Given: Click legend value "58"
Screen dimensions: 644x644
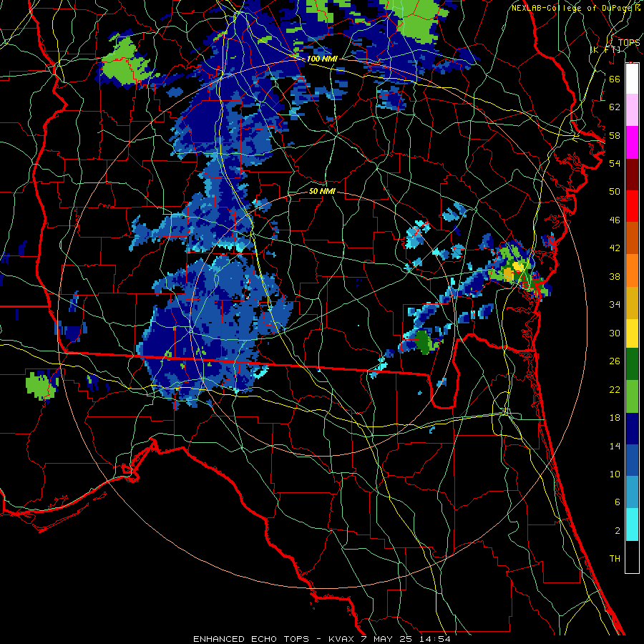Looking at the screenshot, I should [615, 135].
